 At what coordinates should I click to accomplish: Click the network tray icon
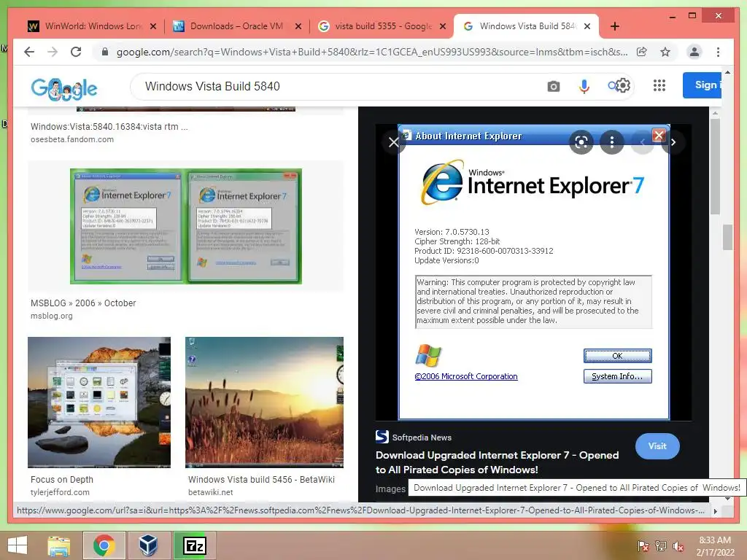click(661, 545)
